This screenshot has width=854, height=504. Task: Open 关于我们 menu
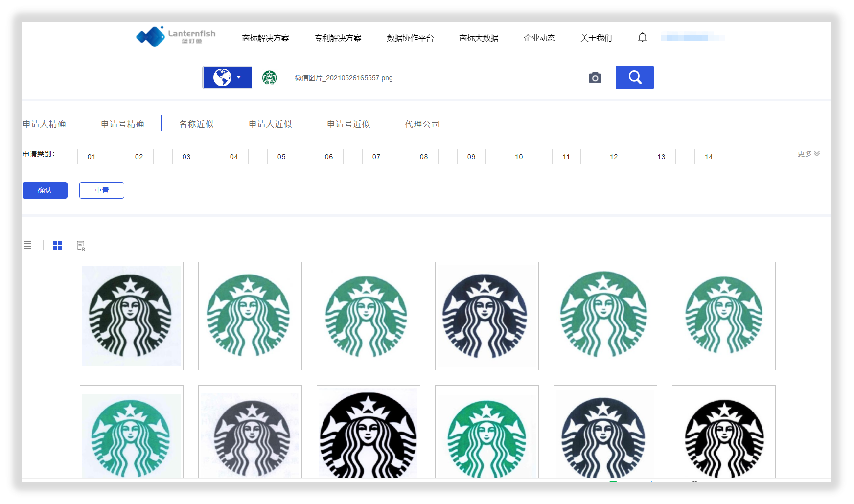[x=596, y=38]
